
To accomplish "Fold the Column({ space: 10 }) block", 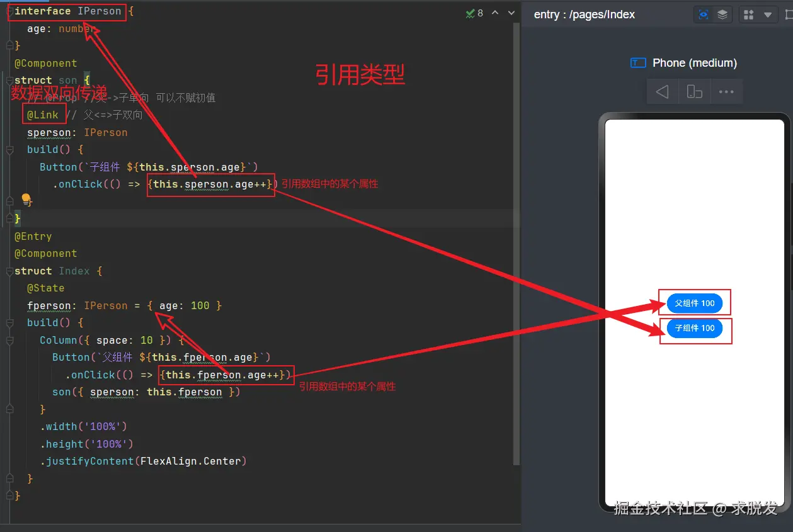I will (9, 341).
